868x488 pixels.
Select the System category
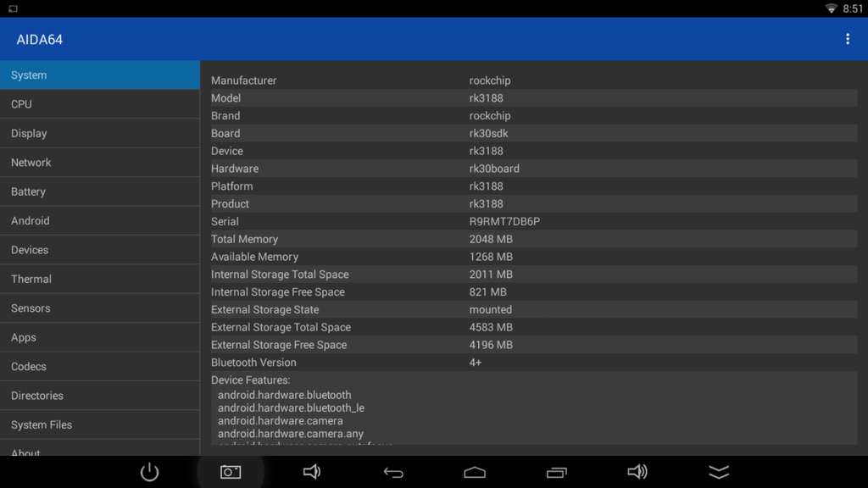click(x=100, y=75)
